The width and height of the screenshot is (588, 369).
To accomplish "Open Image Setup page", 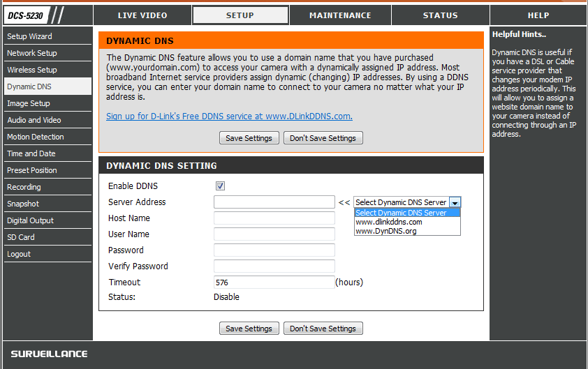I will pos(47,103).
